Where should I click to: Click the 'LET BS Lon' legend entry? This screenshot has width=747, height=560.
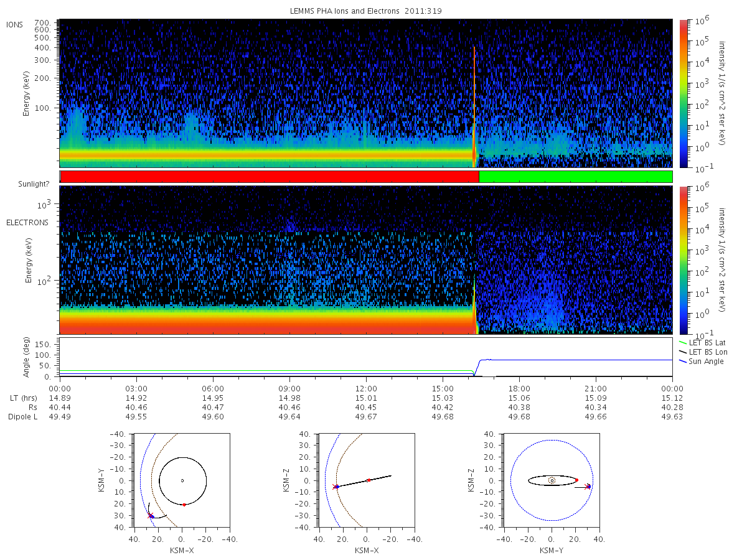(x=702, y=352)
